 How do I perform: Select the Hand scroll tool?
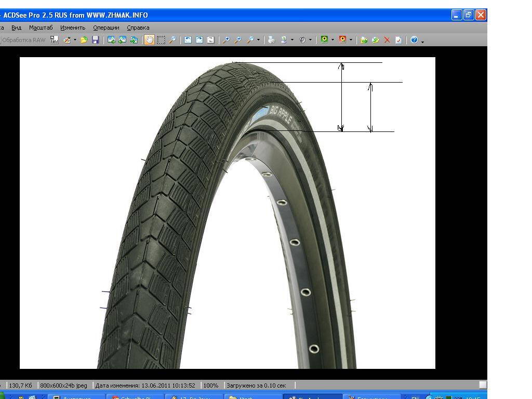pyautogui.click(x=149, y=40)
